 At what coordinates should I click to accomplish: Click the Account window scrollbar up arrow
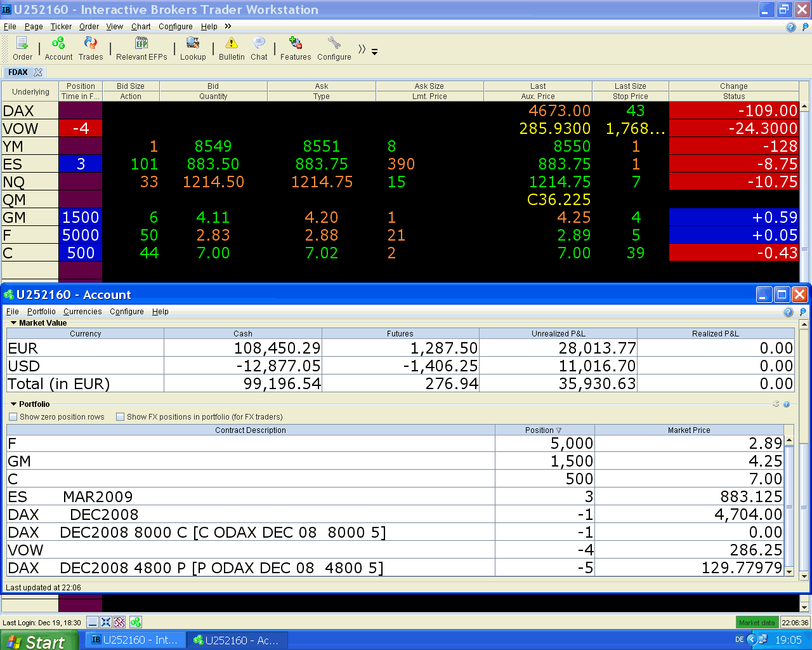(803, 325)
